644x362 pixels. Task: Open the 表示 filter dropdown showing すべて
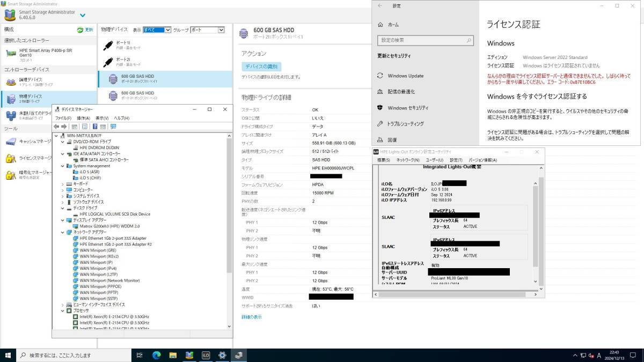[157, 30]
